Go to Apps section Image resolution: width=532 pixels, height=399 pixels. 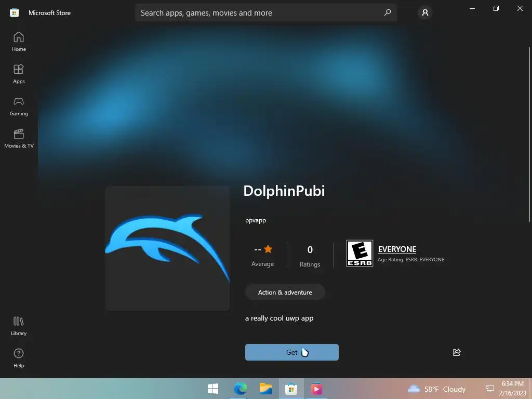click(19, 74)
